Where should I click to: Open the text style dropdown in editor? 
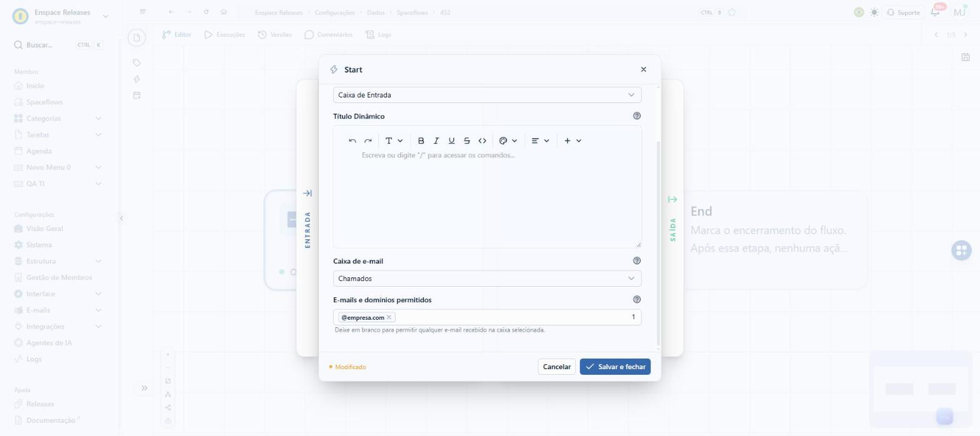pyautogui.click(x=394, y=141)
